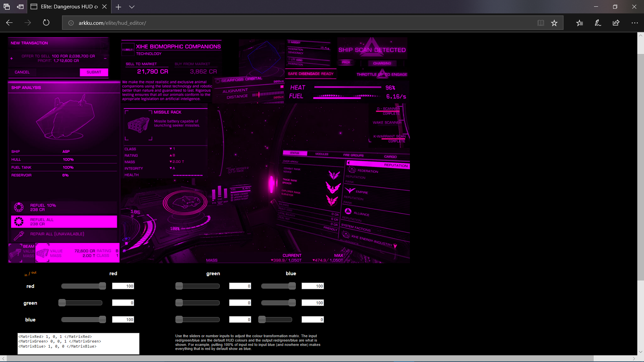Add this page to favorites
The width and height of the screenshot is (644, 362).
point(554,23)
